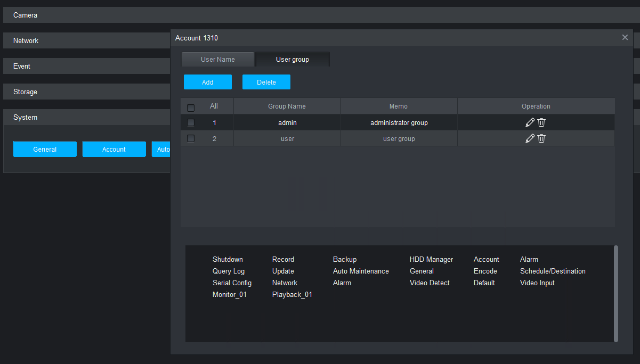Click the permissions list scrollbar
This screenshot has height=364, width=640.
coord(616,293)
